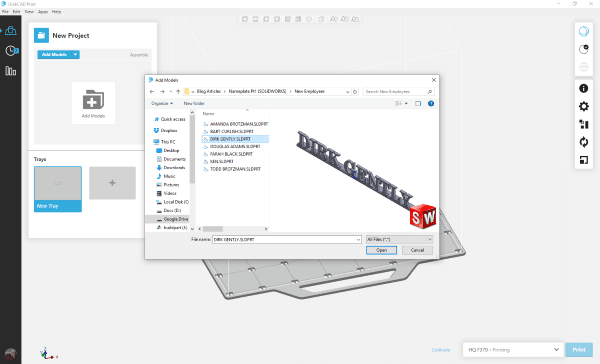Viewport: 600px width, 364px height.
Task: Open the All Files type dropdown
Action: pos(399,239)
